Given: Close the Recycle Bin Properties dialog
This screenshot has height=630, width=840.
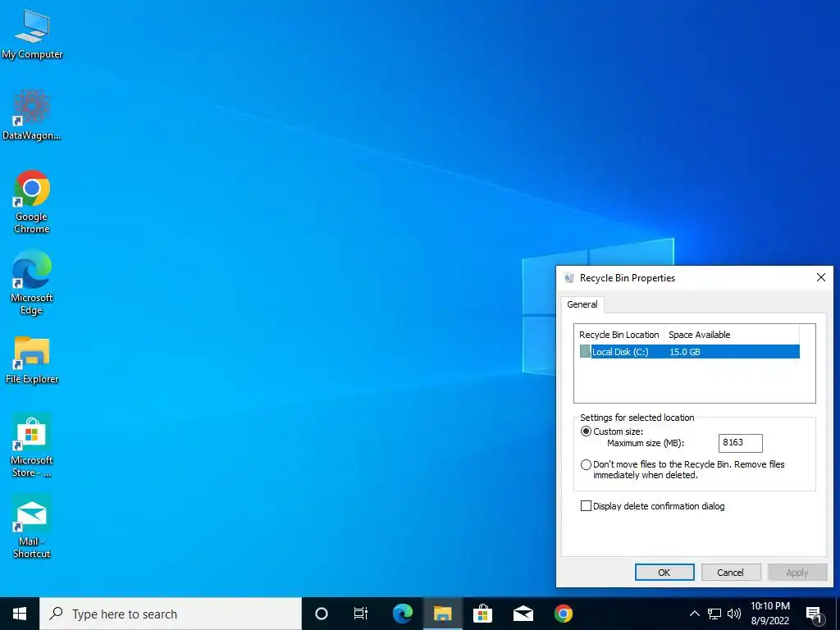Looking at the screenshot, I should coord(820,277).
